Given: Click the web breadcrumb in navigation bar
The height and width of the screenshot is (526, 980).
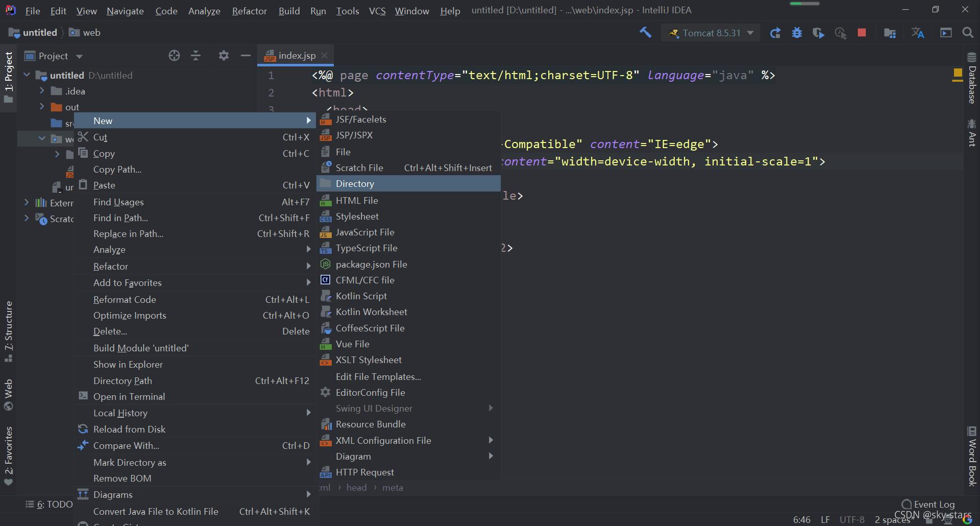Looking at the screenshot, I should pyautogui.click(x=85, y=33).
